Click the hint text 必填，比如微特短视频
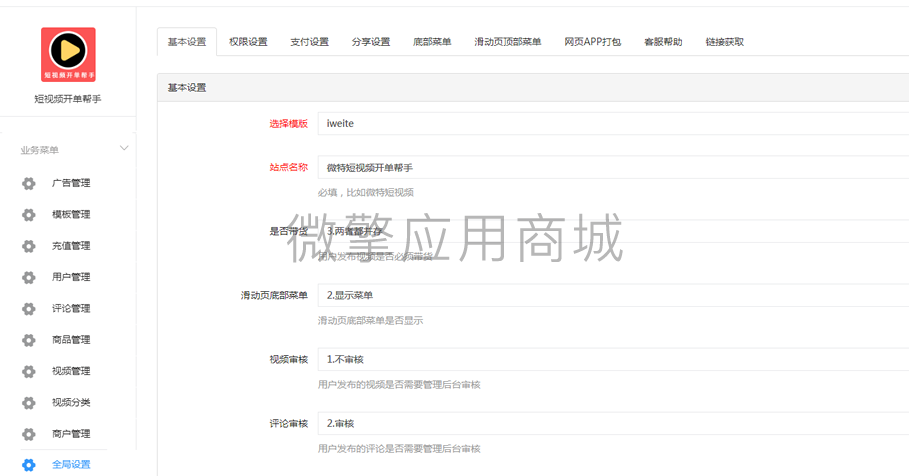Image resolution: width=909 pixels, height=476 pixels. click(x=366, y=192)
